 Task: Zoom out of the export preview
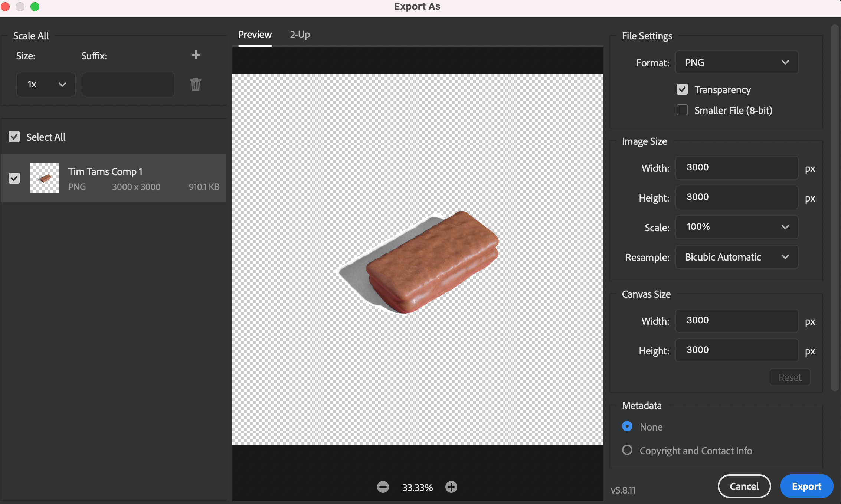(x=383, y=487)
